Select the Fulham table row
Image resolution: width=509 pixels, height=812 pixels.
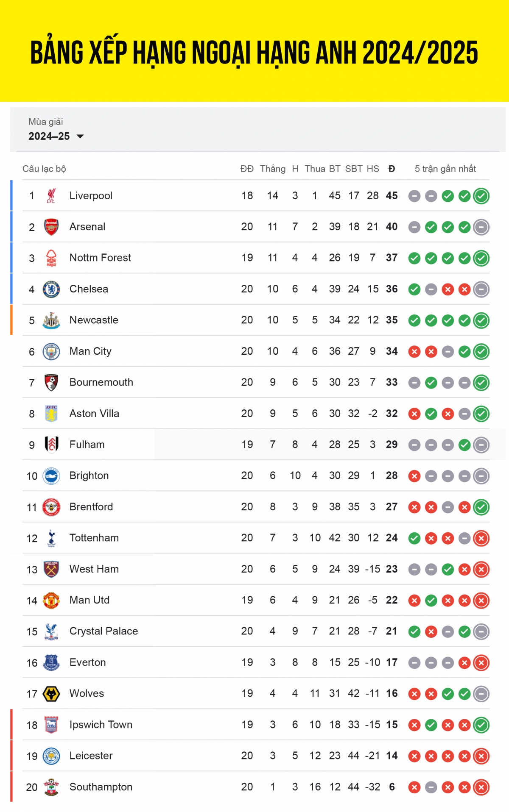pyautogui.click(x=256, y=445)
